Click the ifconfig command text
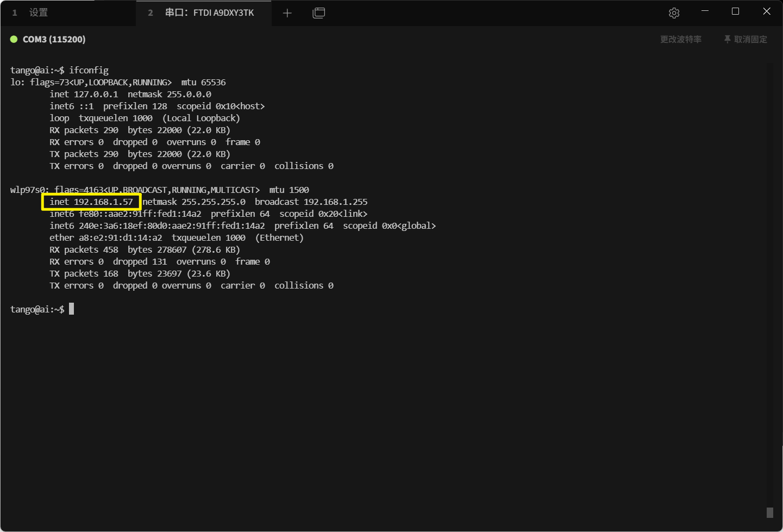The height and width of the screenshot is (532, 783). [x=89, y=70]
